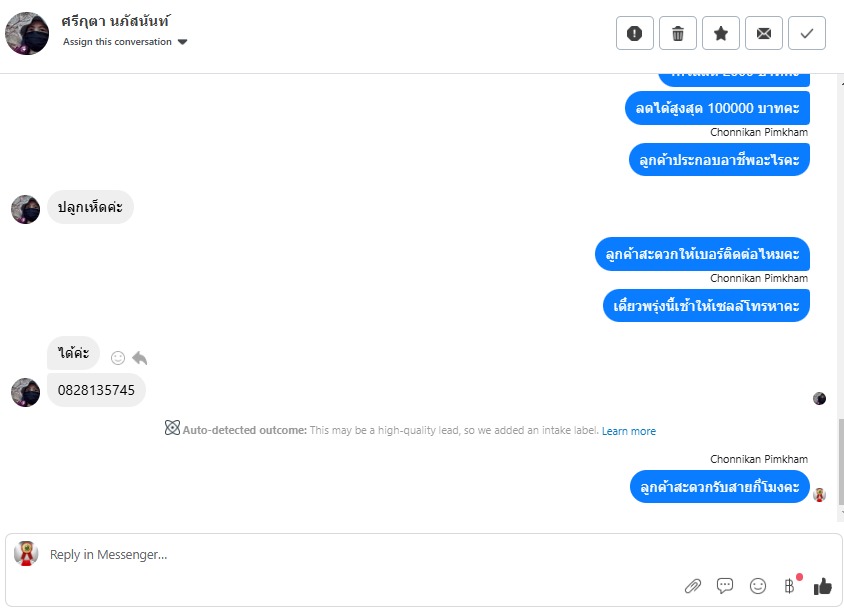
Task: Send a thumbs up like
Action: pyautogui.click(x=822, y=586)
